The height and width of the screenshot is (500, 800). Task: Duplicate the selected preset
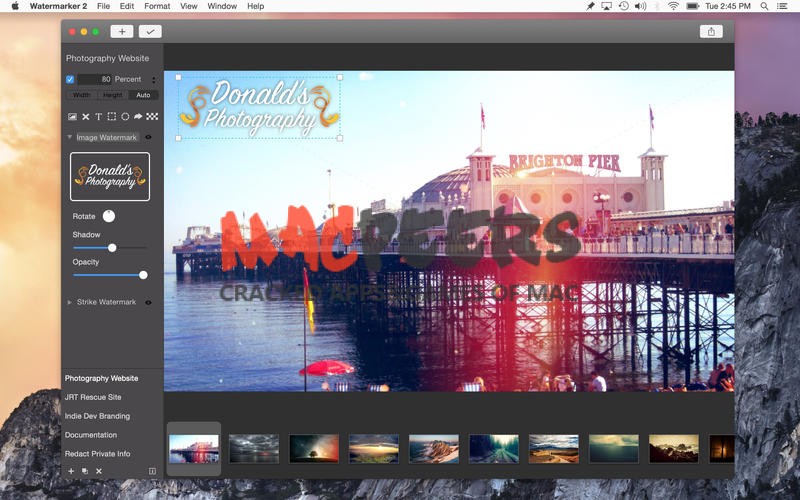tap(85, 471)
